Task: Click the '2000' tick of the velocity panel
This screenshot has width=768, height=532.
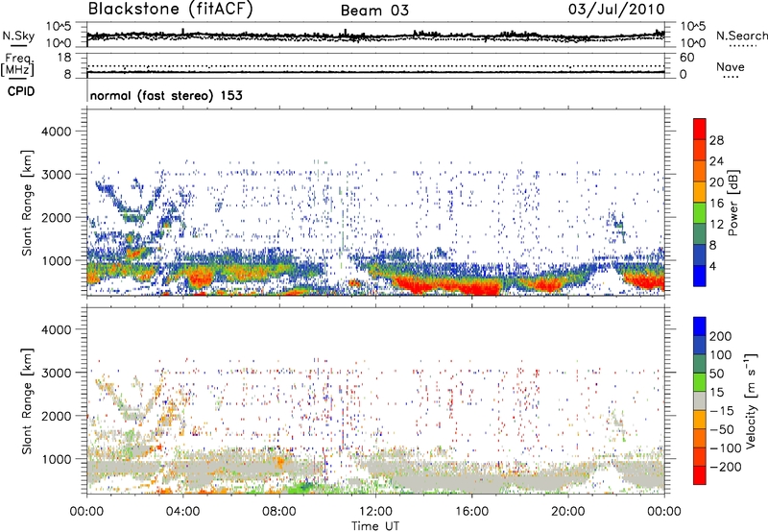Action: click(57, 416)
